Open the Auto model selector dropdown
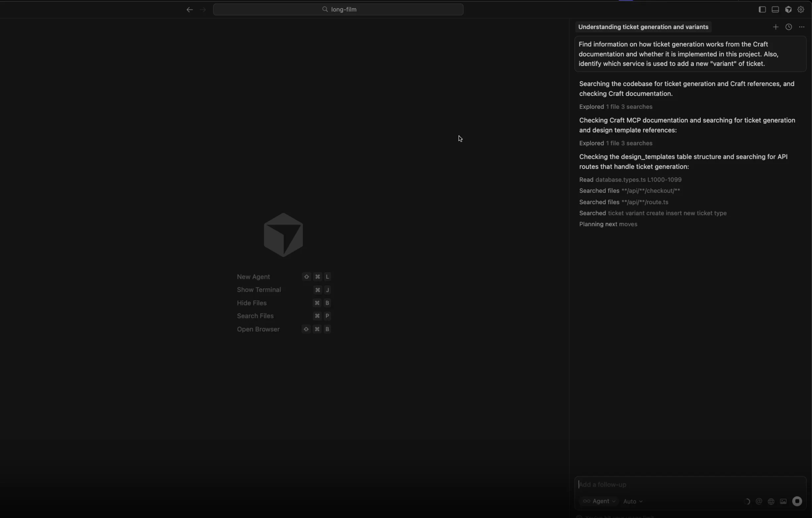The image size is (812, 518). [x=632, y=501]
